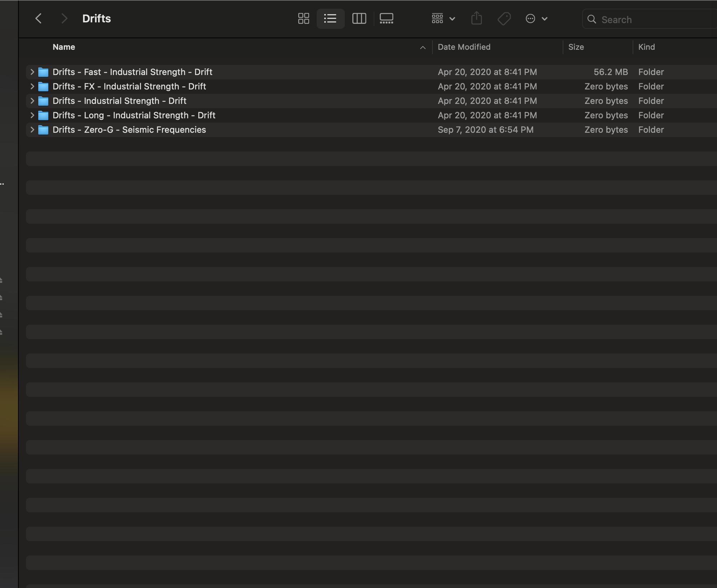717x588 pixels.
Task: Click the Share toolbar icon
Action: [x=476, y=18]
